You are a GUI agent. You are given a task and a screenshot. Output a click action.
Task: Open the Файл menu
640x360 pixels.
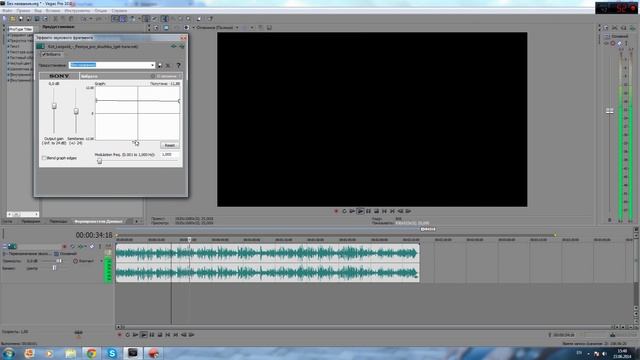tap(7, 11)
